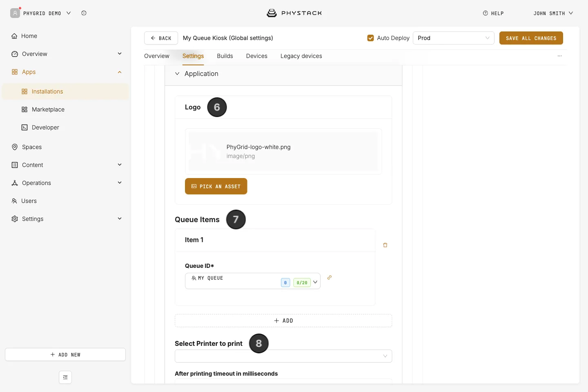Click the Back button
Viewport: 588px width, 392px height.
point(161,38)
